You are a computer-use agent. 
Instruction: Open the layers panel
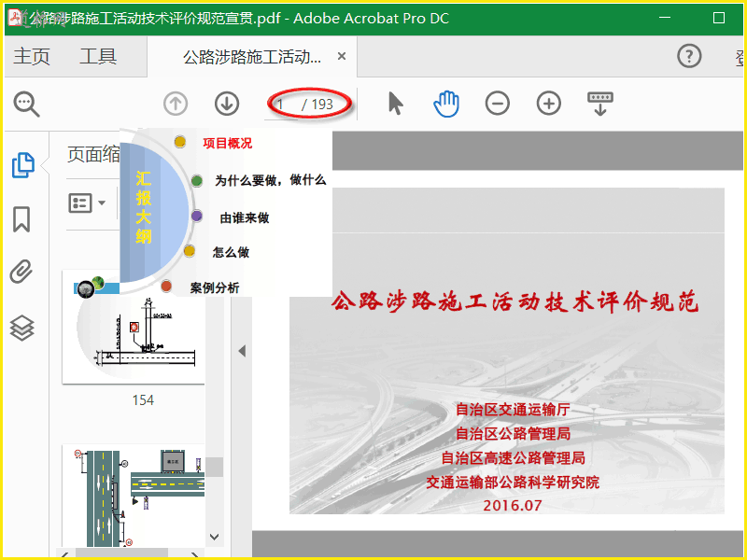coord(21,329)
